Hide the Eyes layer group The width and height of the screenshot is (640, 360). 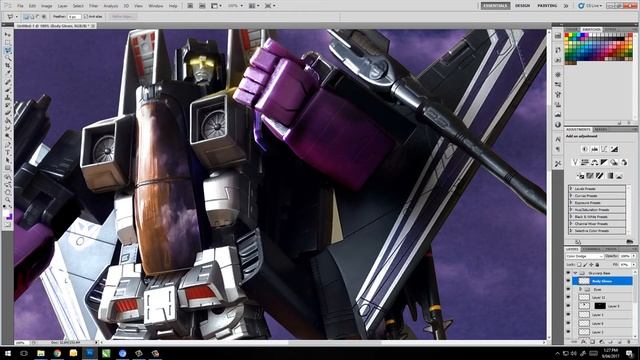click(x=568, y=289)
